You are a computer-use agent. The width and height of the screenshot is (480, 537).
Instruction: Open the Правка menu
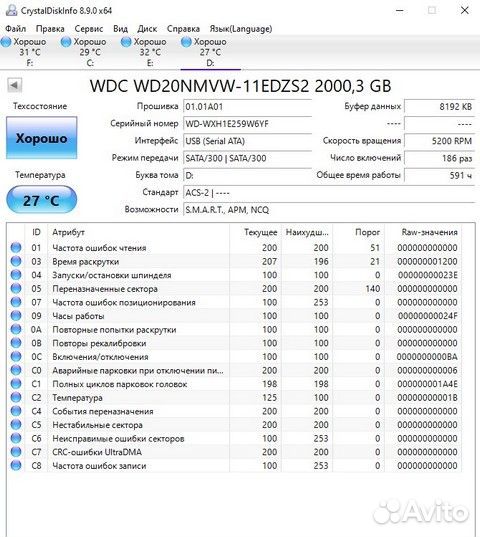(x=50, y=29)
